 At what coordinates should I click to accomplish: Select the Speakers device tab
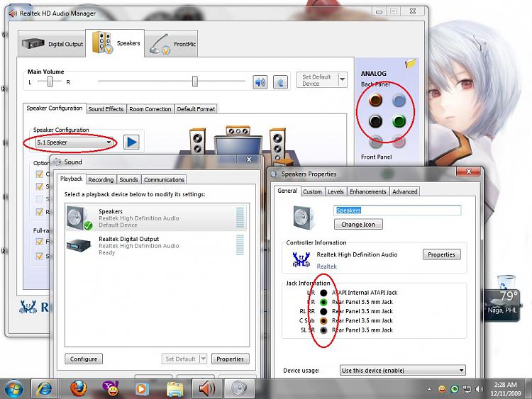[x=115, y=43]
